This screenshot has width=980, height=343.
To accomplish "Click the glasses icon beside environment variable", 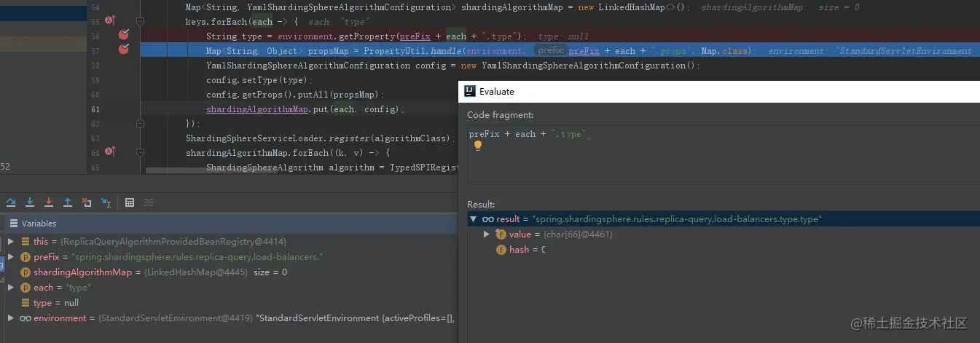I will coord(25,318).
